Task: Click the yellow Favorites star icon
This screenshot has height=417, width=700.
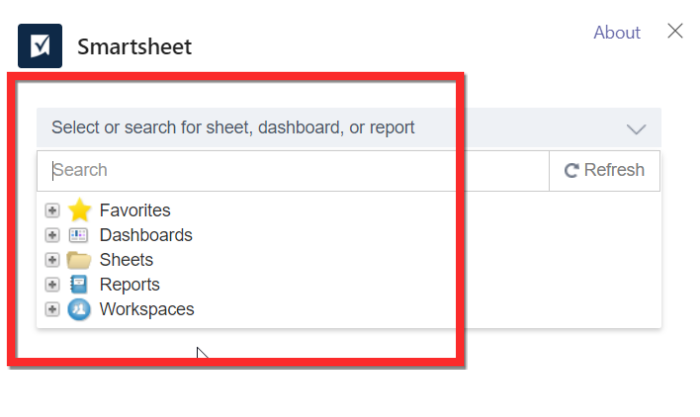Action: point(79,211)
